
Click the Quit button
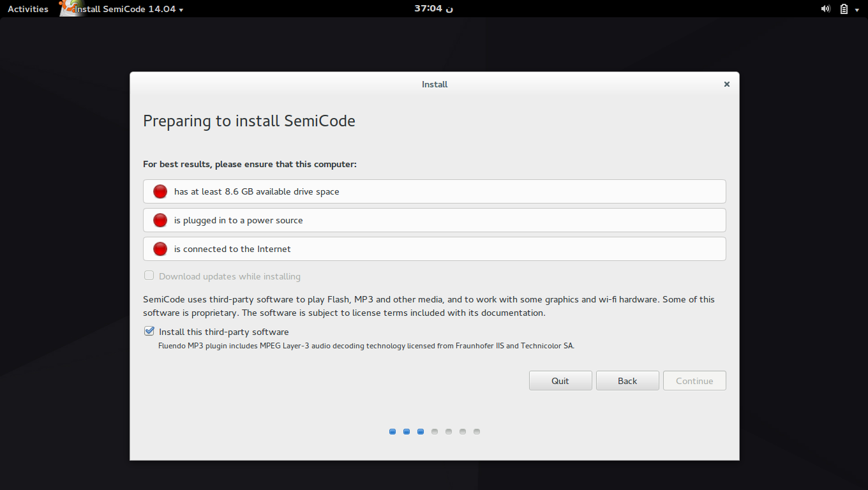tap(560, 380)
